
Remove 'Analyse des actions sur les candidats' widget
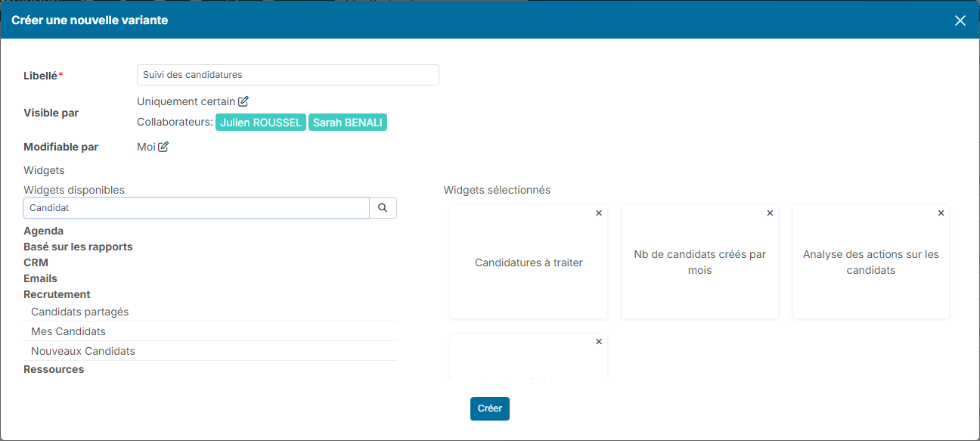click(x=941, y=213)
